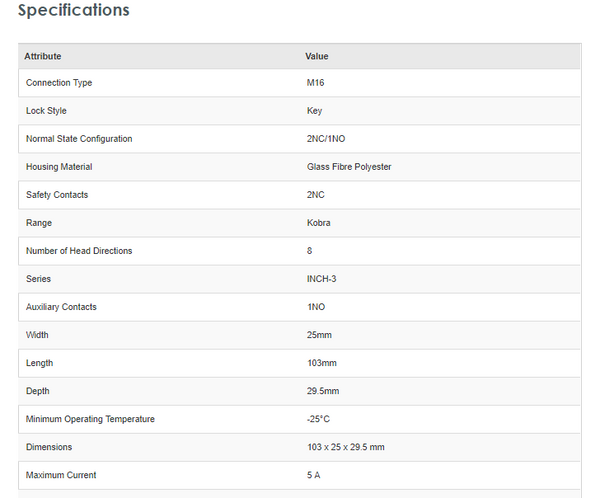Click the Value column header
The height and width of the screenshot is (498, 600).
pyautogui.click(x=317, y=57)
